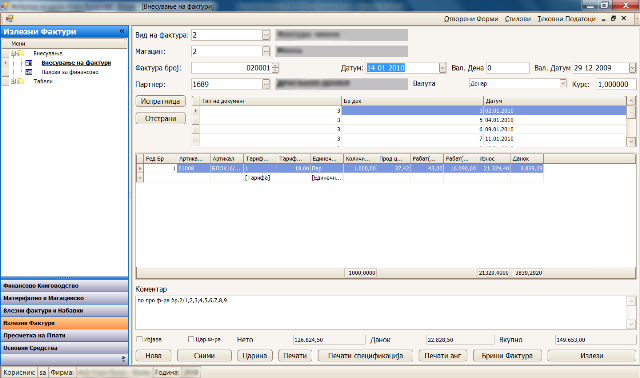
Task: Toggle the Извоз checkbox
Action: [x=140, y=339]
